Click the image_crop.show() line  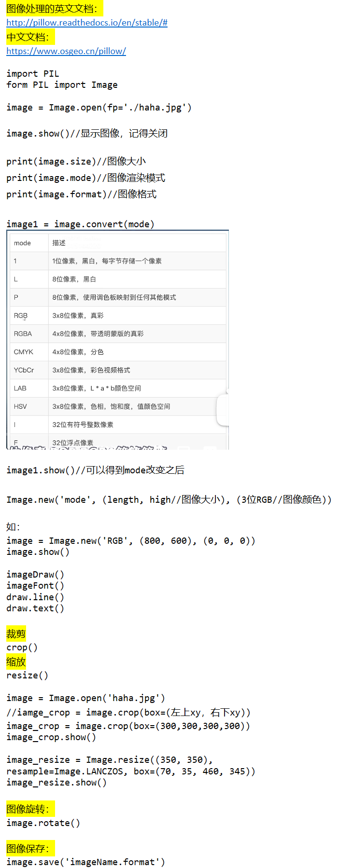51,737
